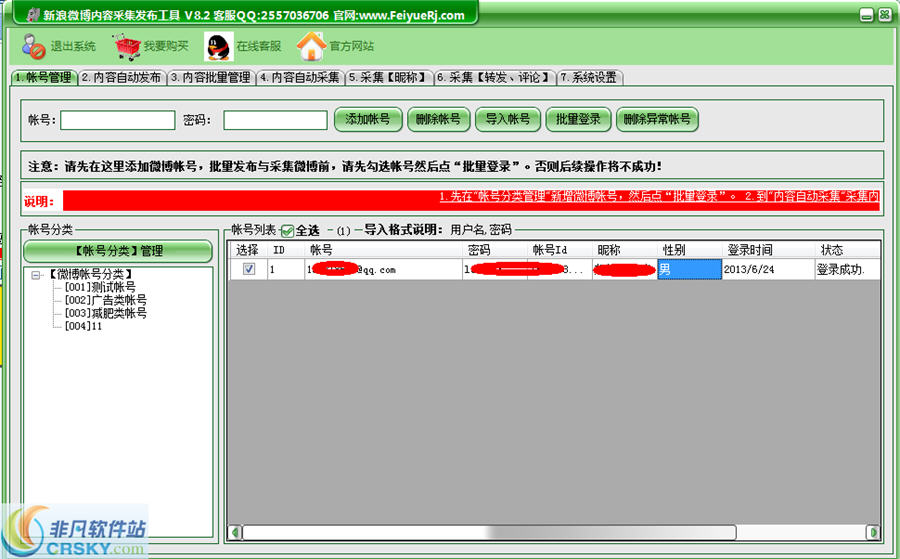Click the 退出系统 exit icon

(x=33, y=46)
